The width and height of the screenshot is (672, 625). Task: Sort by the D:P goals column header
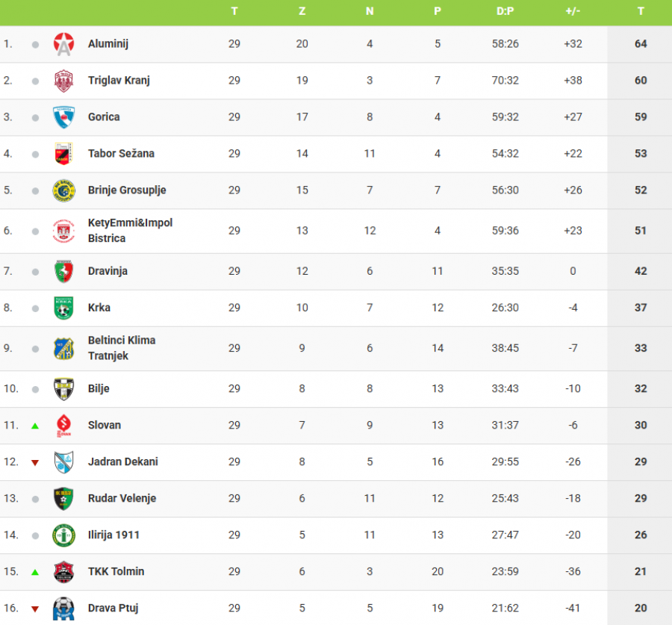pyautogui.click(x=505, y=11)
